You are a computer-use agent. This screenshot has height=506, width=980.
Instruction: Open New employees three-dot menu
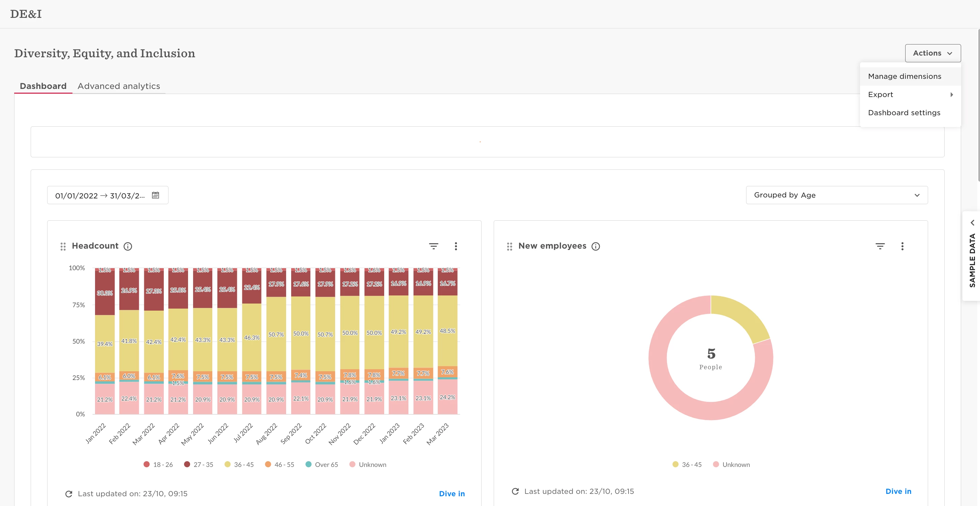[902, 246]
